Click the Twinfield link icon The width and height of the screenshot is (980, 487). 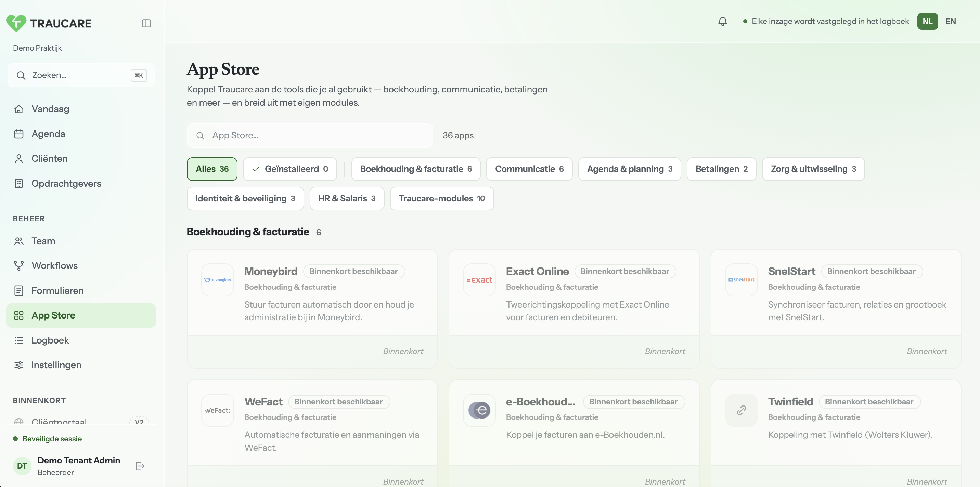(x=741, y=410)
